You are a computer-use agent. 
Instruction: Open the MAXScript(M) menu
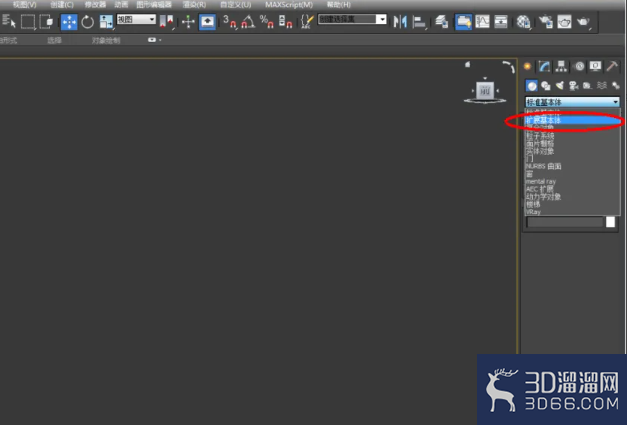[289, 5]
